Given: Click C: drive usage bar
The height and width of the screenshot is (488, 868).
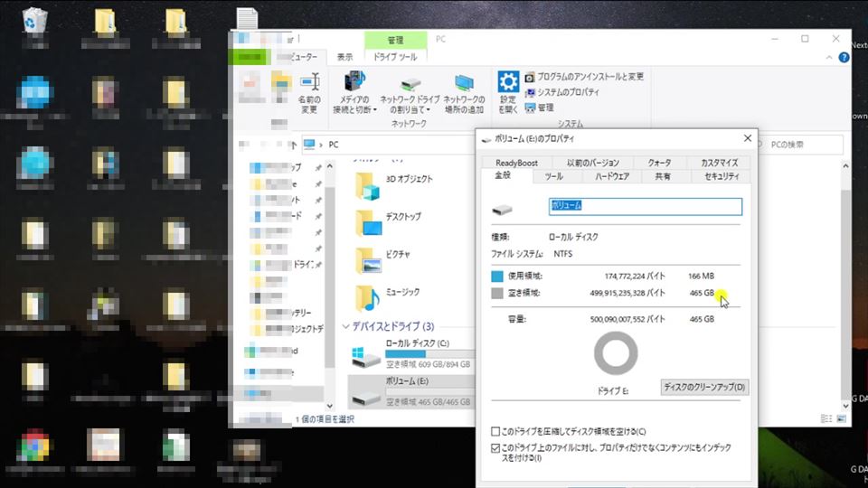Looking at the screenshot, I should point(429,354).
